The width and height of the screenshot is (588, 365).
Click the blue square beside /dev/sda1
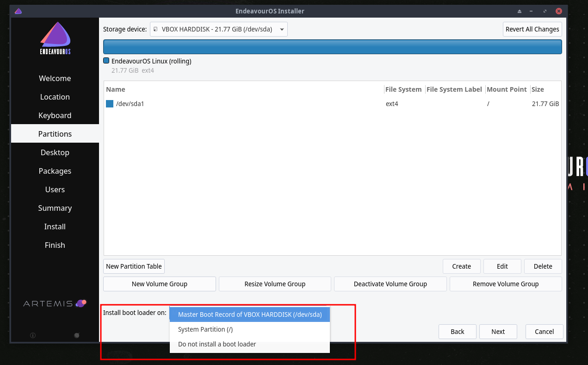click(x=110, y=104)
